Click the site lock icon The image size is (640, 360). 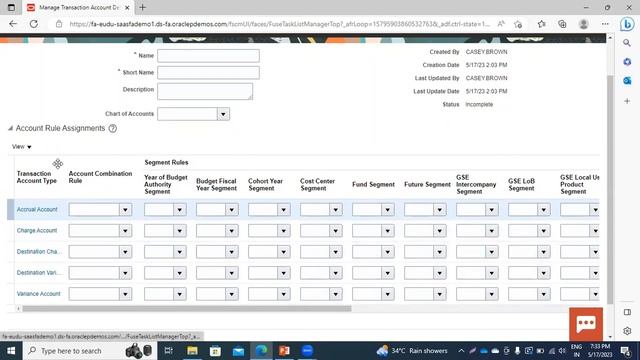59,24
